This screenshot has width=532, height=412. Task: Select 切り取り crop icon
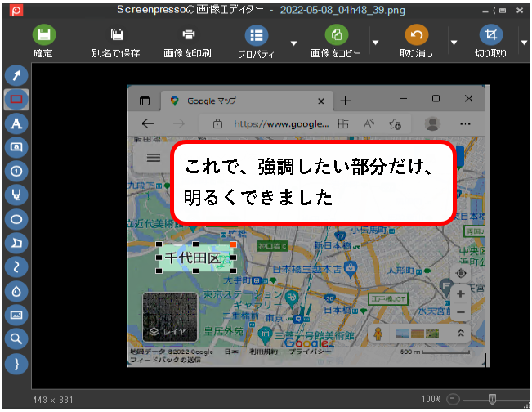point(490,34)
